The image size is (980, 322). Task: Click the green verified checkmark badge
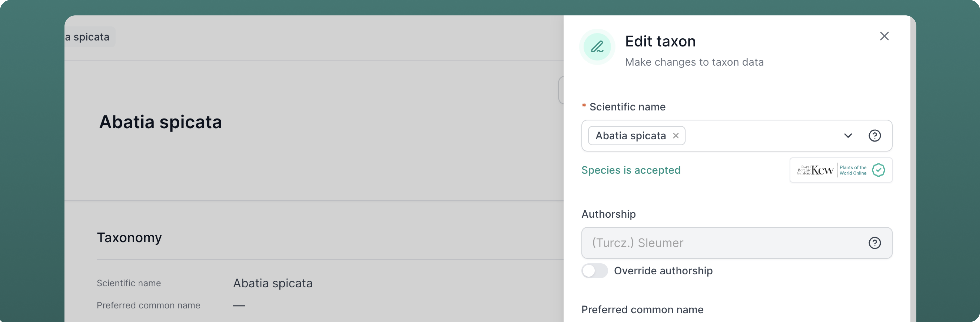878,170
